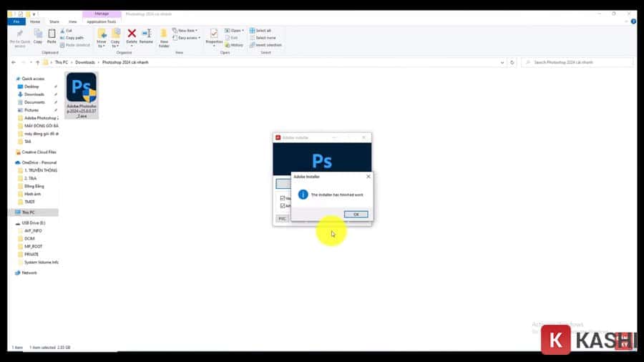Open the New item dropdown

pos(185,31)
